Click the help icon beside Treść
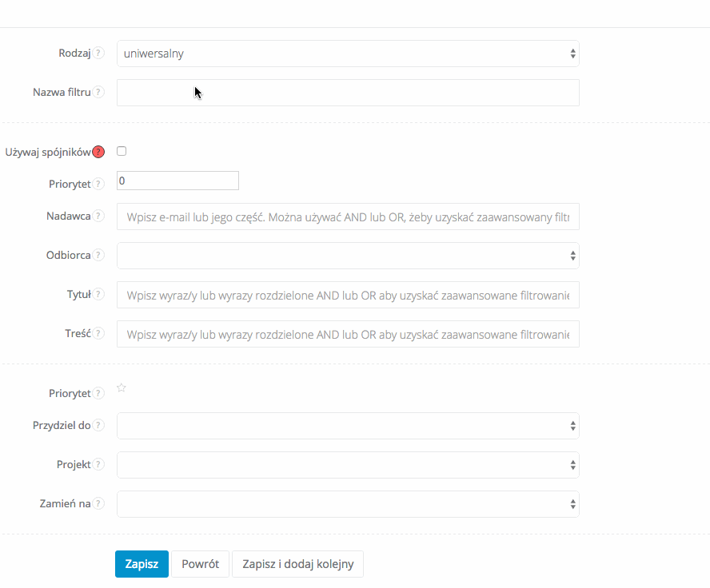Image resolution: width=710 pixels, height=588 pixels. (x=98, y=333)
